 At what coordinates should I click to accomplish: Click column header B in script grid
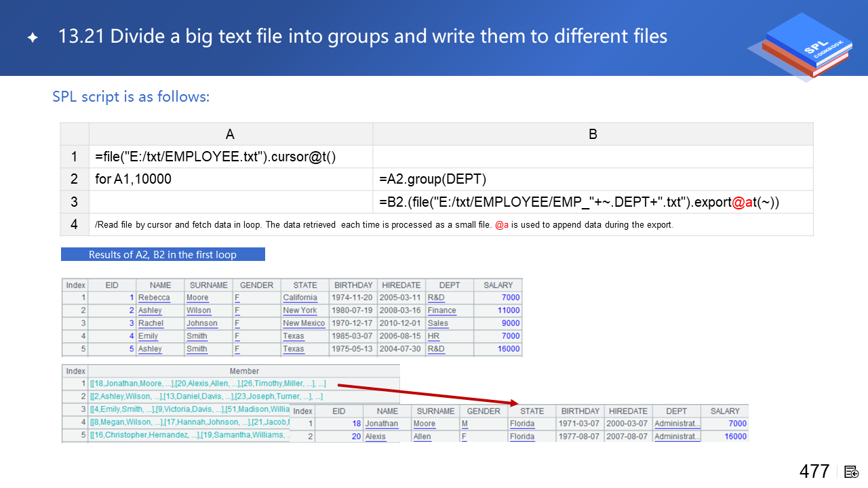click(592, 134)
